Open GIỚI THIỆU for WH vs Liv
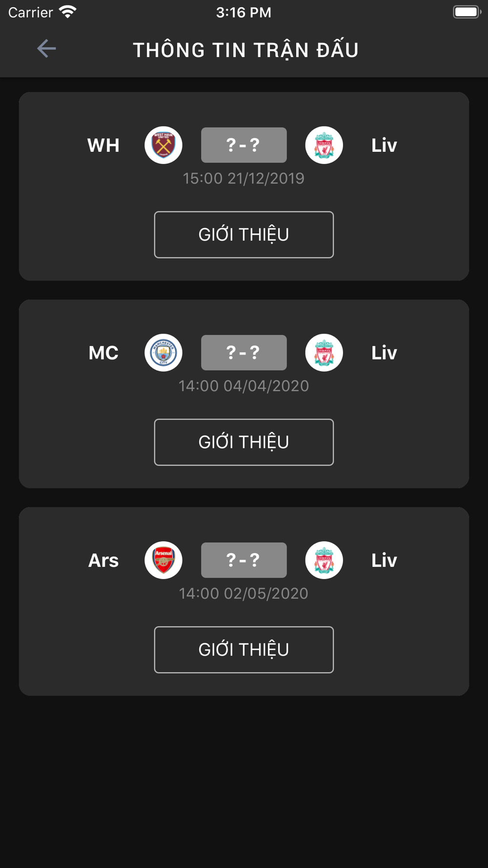This screenshot has height=868, width=488. (x=244, y=234)
